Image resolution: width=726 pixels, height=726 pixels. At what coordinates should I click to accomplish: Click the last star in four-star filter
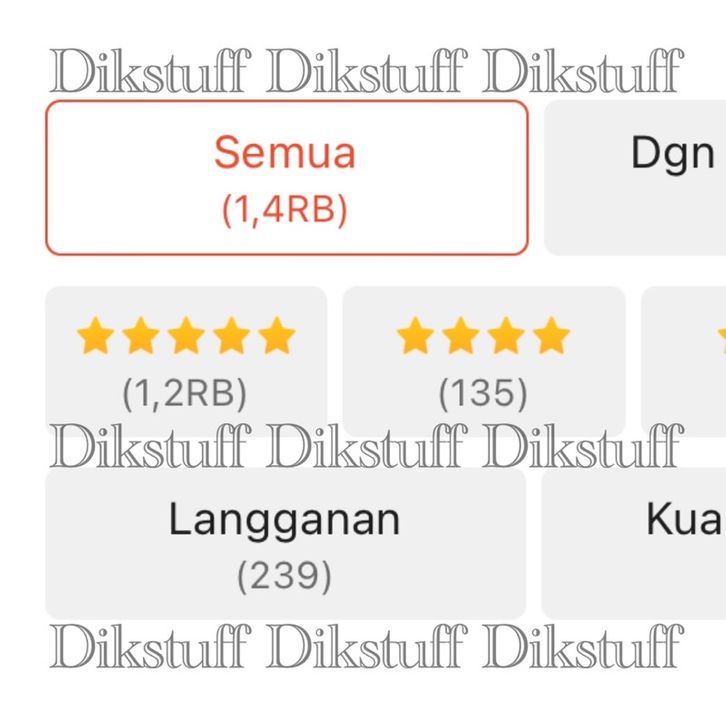tap(551, 337)
